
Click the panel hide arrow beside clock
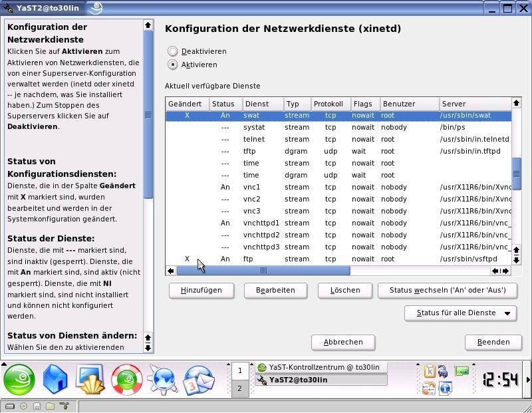pyautogui.click(x=528, y=379)
